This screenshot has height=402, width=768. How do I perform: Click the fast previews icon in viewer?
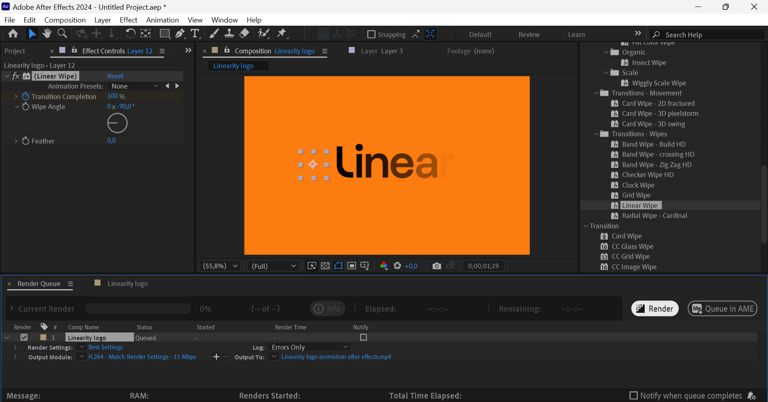[x=312, y=266]
